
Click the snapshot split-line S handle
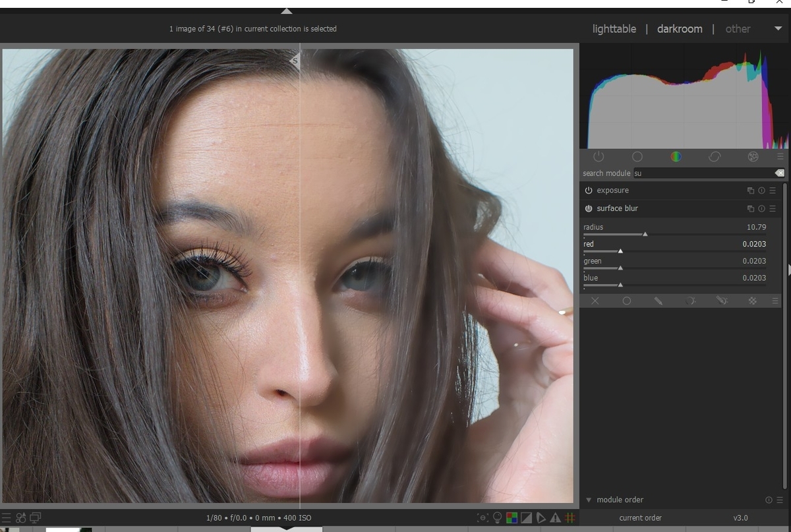[295, 61]
